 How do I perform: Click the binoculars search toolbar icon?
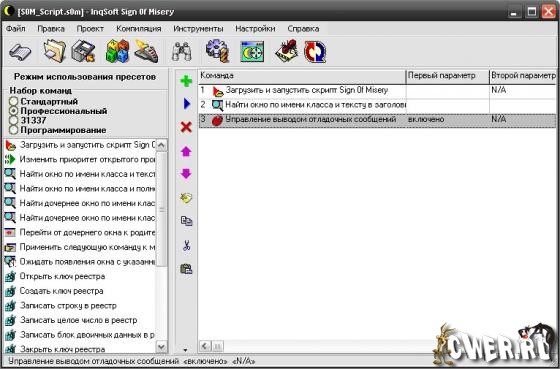[181, 52]
